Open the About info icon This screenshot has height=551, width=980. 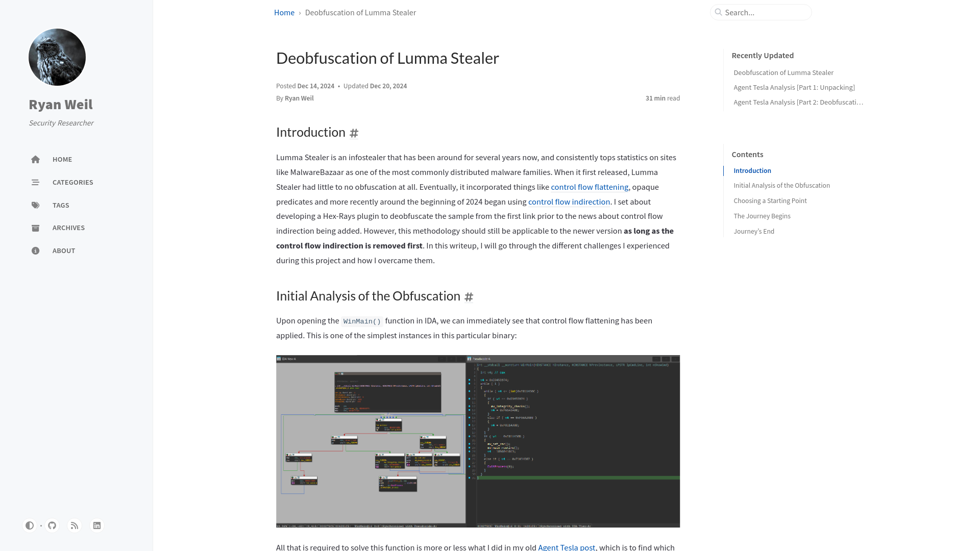coord(35,251)
